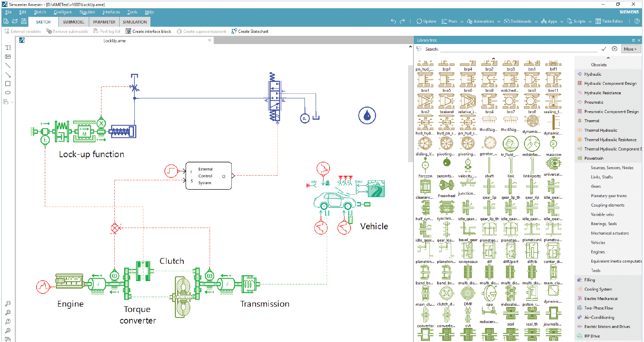Open the Simulate menu

tap(87, 12)
